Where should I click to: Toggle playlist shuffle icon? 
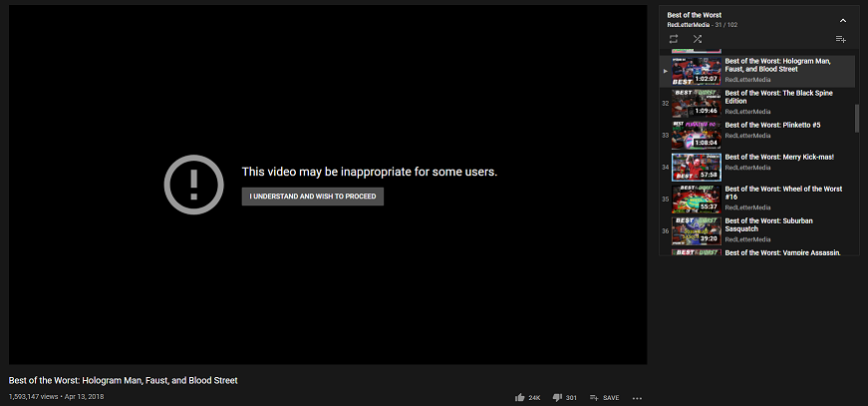[697, 39]
